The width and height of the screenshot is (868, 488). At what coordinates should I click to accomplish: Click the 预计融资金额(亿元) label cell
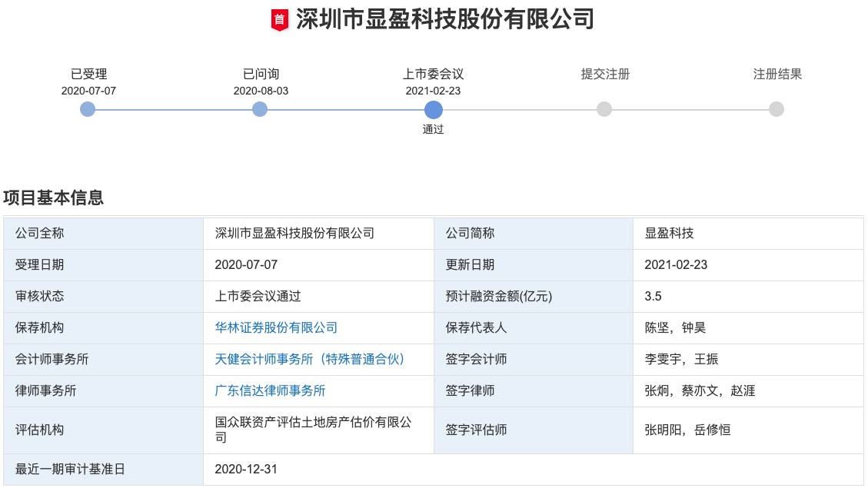534,296
